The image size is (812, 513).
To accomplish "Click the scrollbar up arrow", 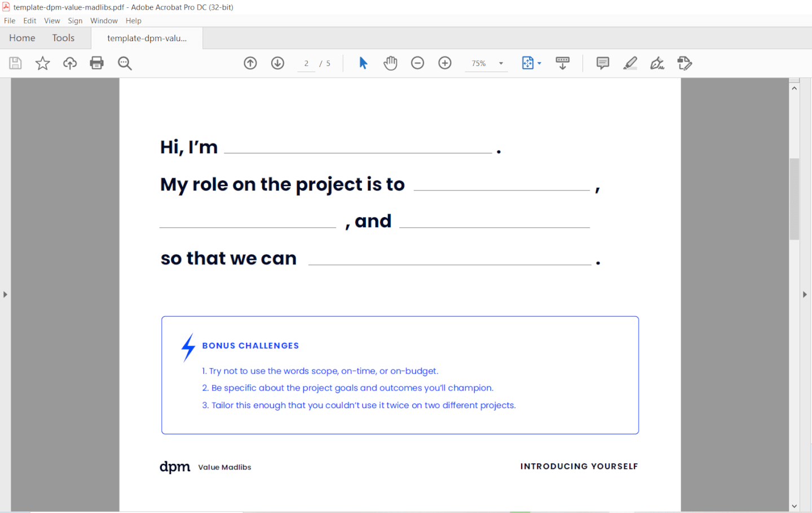I will [795, 88].
